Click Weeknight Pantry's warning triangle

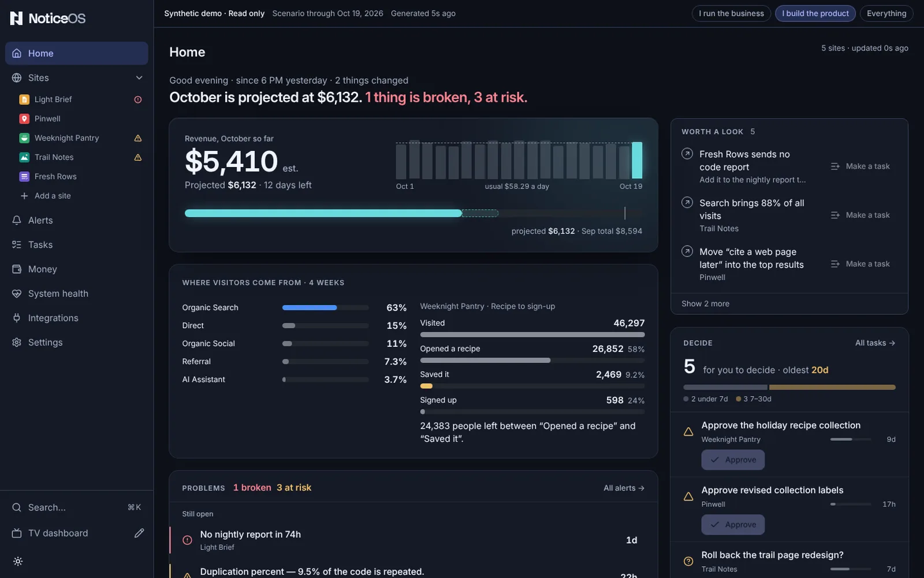(x=138, y=138)
